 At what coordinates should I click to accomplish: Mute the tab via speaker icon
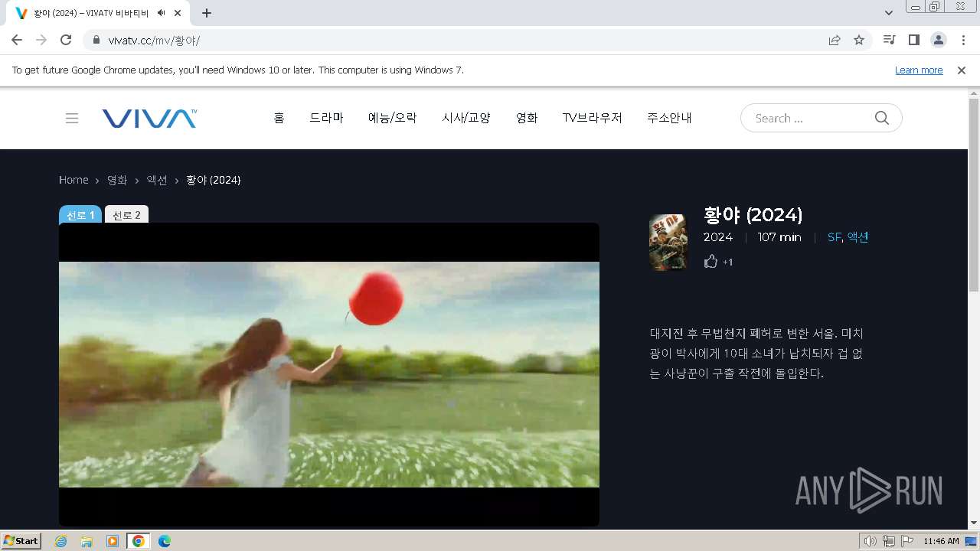point(161,13)
